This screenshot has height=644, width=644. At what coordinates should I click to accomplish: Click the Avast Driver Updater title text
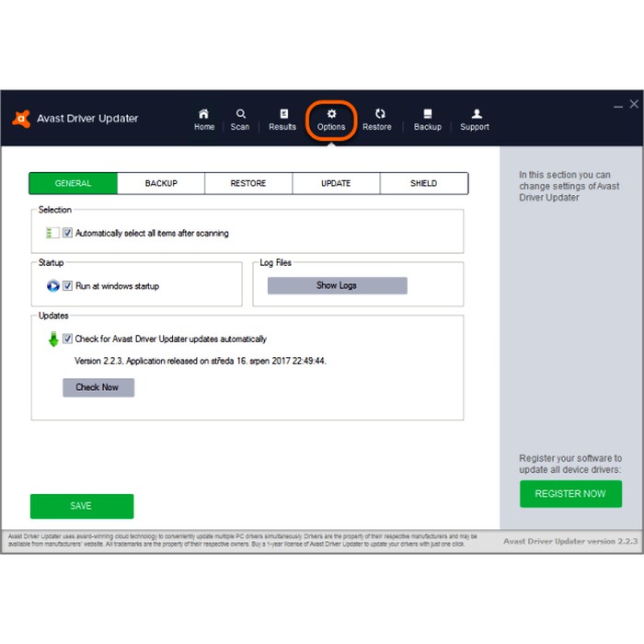click(x=87, y=119)
